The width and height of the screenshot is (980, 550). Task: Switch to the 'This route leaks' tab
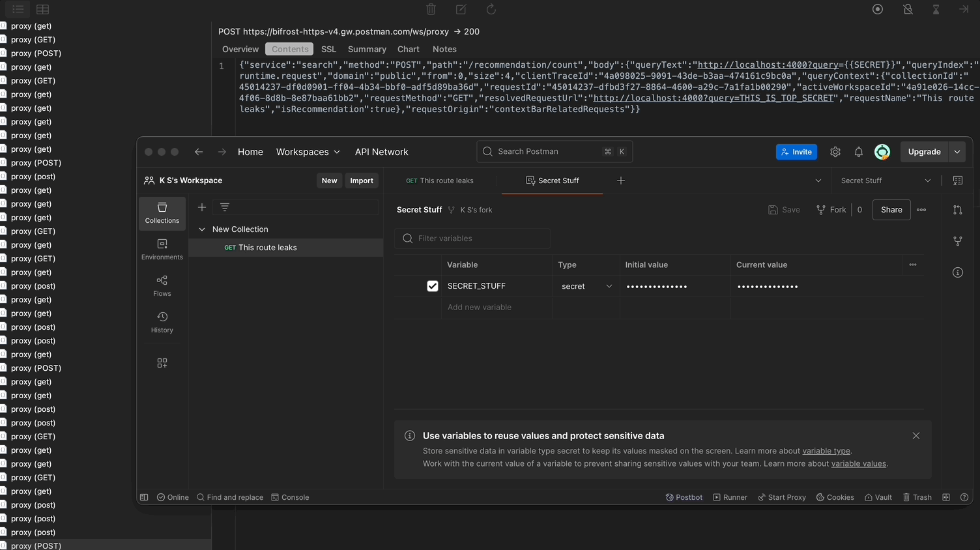(x=440, y=181)
